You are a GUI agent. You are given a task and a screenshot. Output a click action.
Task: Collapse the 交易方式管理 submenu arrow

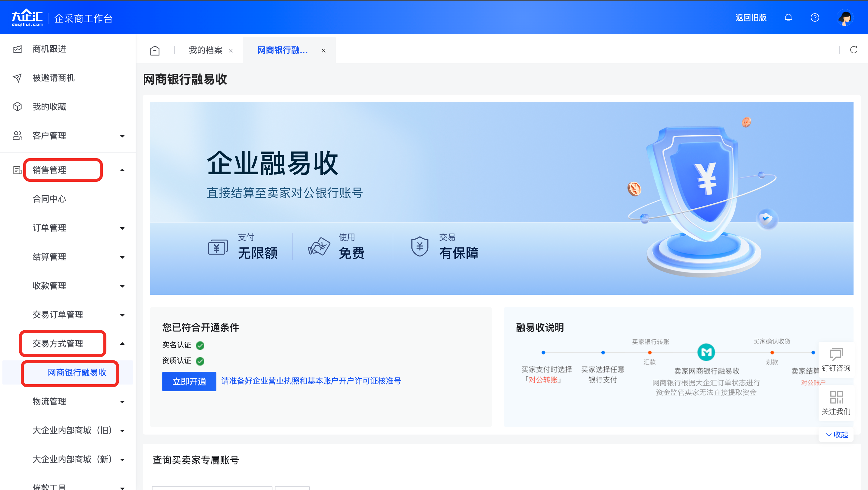click(122, 344)
